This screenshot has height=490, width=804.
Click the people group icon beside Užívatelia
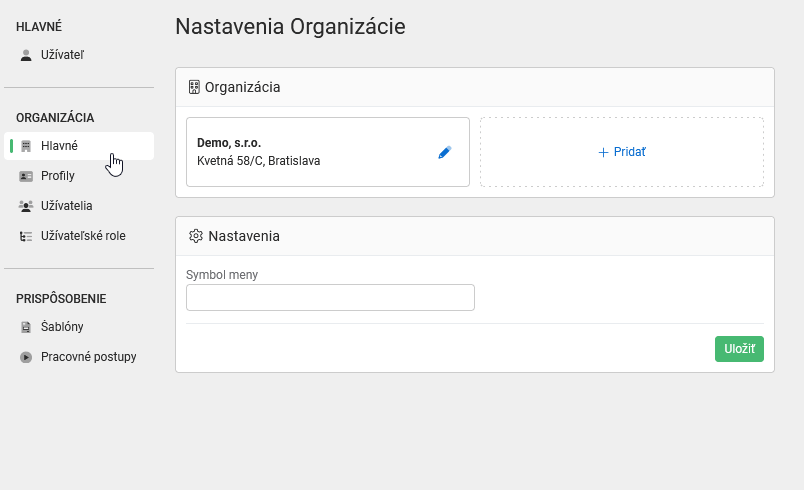pyautogui.click(x=26, y=206)
